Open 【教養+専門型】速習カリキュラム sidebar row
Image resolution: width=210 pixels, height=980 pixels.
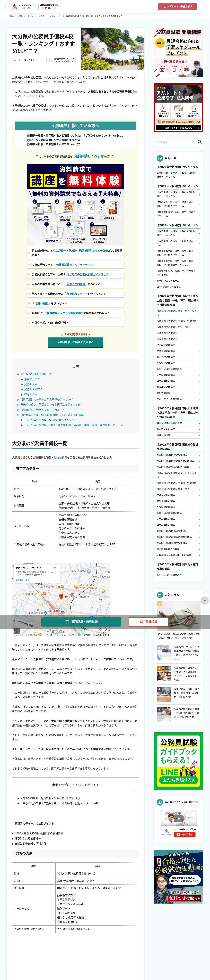click(178, 263)
